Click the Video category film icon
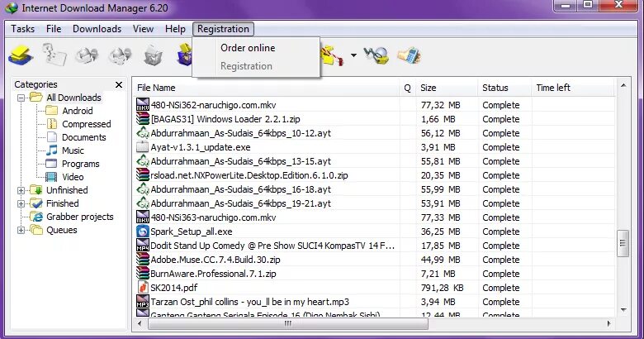 point(51,177)
